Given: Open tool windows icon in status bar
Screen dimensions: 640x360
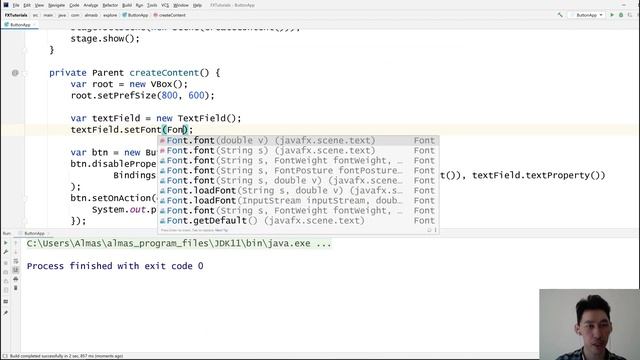Looking at the screenshot, I should [5, 356].
